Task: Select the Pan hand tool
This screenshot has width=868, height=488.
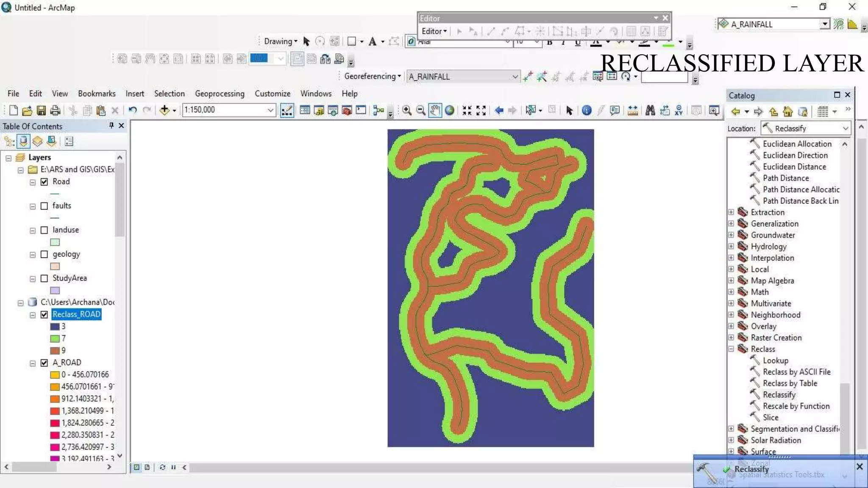Action: point(435,111)
